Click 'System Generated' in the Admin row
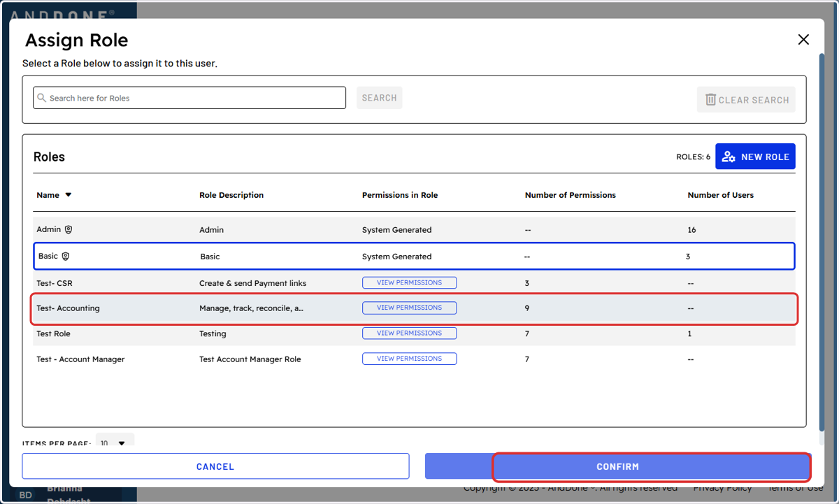Image resolution: width=839 pixels, height=504 pixels. click(396, 229)
